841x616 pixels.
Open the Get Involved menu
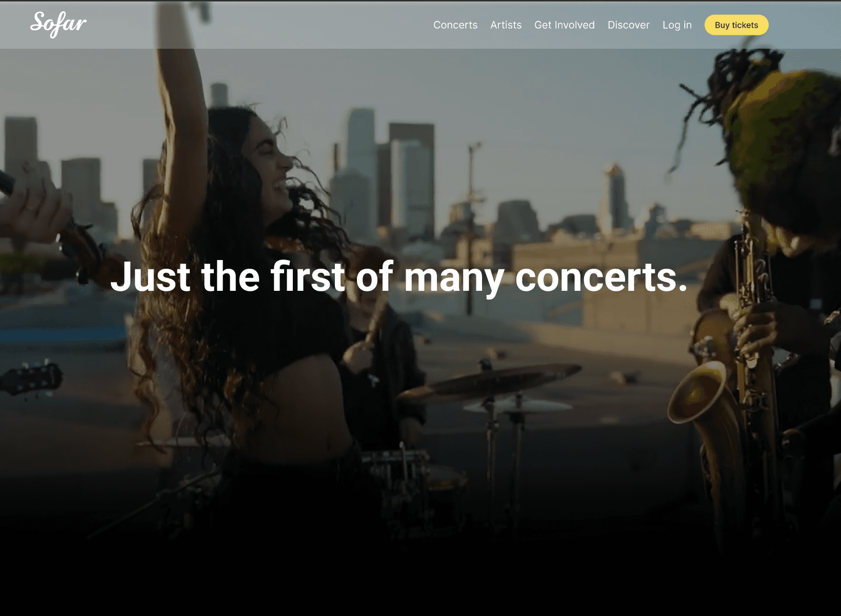565,25
